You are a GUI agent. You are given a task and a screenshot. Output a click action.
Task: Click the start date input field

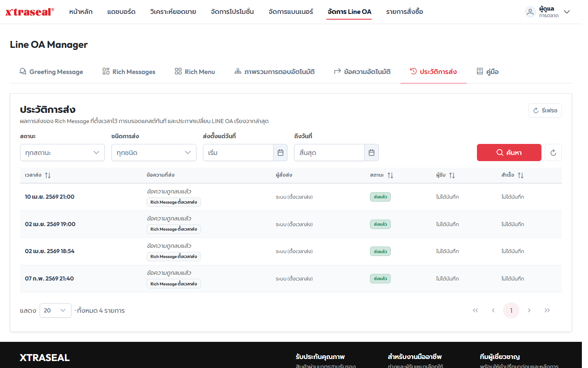pos(238,153)
